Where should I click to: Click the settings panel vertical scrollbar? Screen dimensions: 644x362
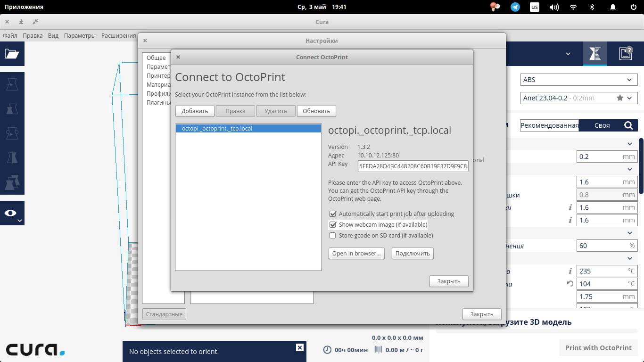point(641,165)
